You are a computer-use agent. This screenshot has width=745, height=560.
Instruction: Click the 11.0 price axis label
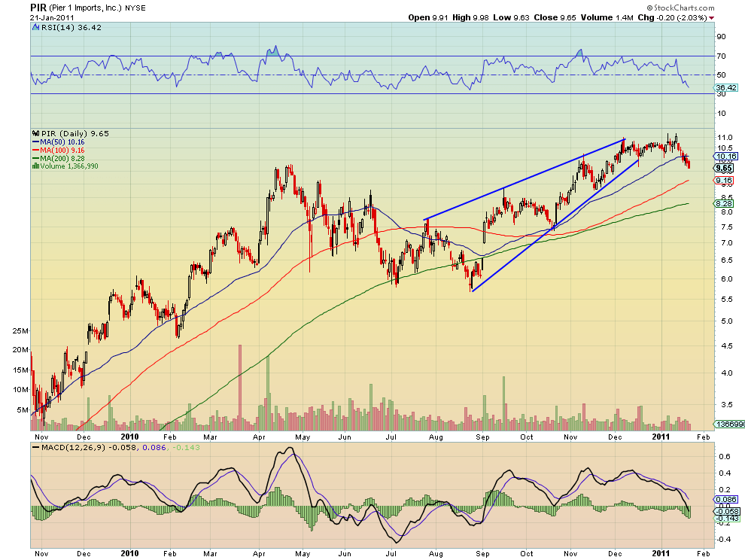coord(725,138)
